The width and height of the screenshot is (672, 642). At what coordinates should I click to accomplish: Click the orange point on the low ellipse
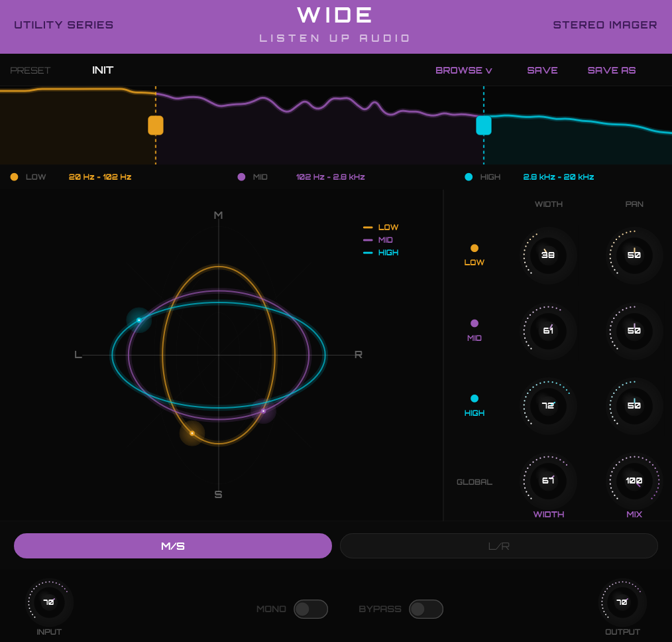click(192, 433)
